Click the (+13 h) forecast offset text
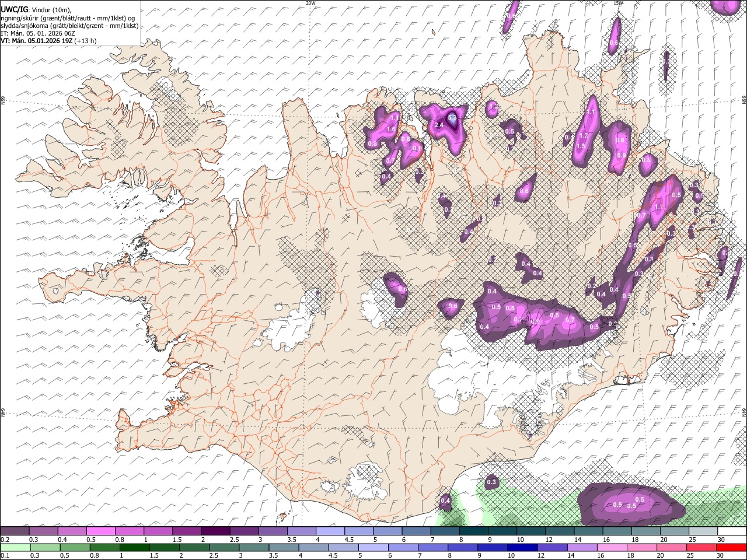The width and height of the screenshot is (747, 560). (85, 41)
